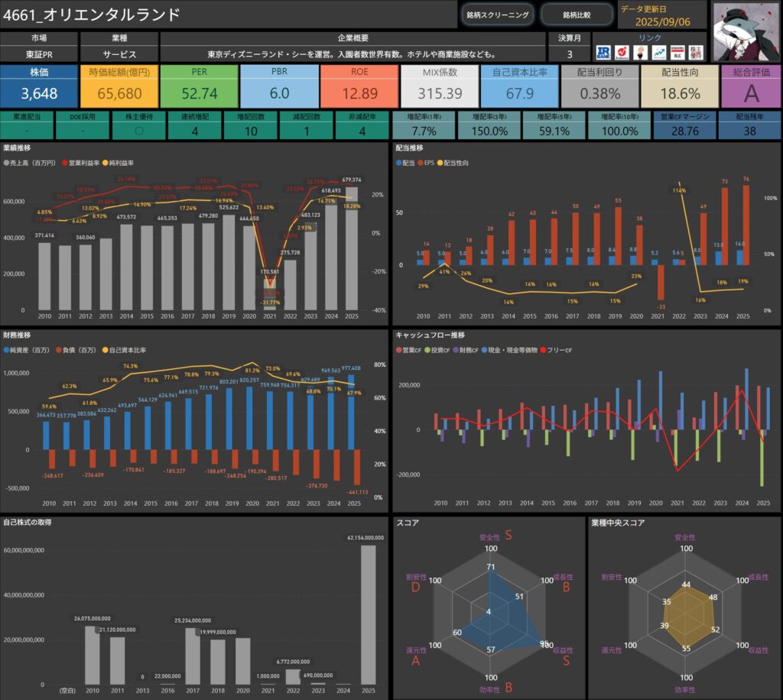The image size is (783, 700).
Task: Select the 総合評価 card with grade A
Action: pyautogui.click(x=751, y=86)
